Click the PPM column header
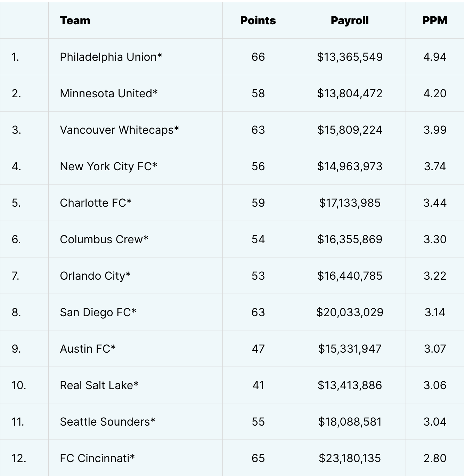 tap(435, 20)
